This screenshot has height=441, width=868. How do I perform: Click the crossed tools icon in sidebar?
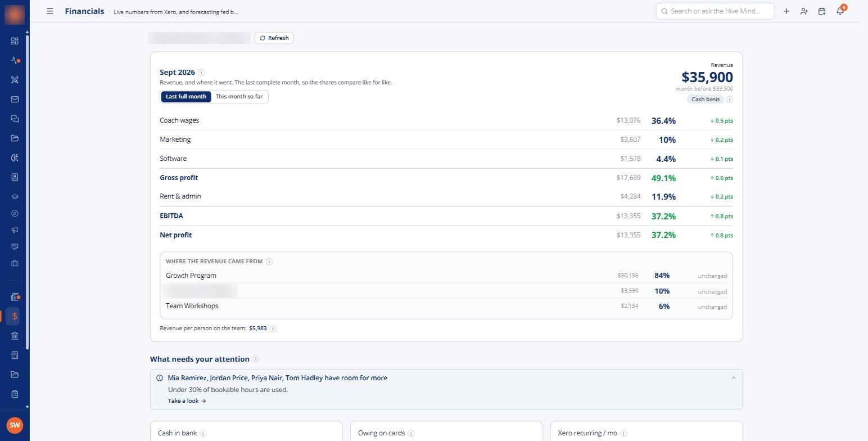click(x=15, y=80)
